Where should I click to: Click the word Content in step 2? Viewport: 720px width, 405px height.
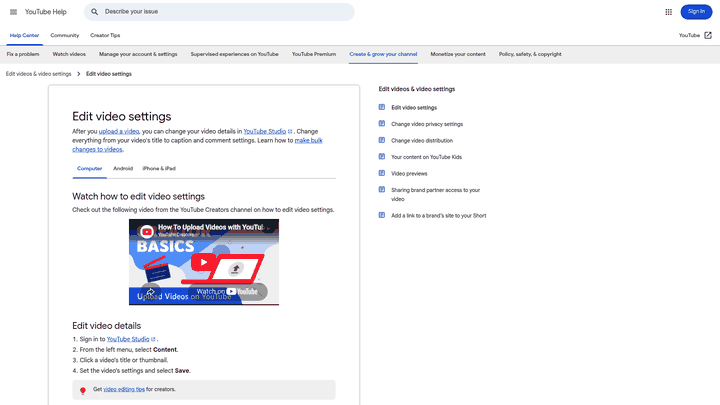pyautogui.click(x=165, y=350)
